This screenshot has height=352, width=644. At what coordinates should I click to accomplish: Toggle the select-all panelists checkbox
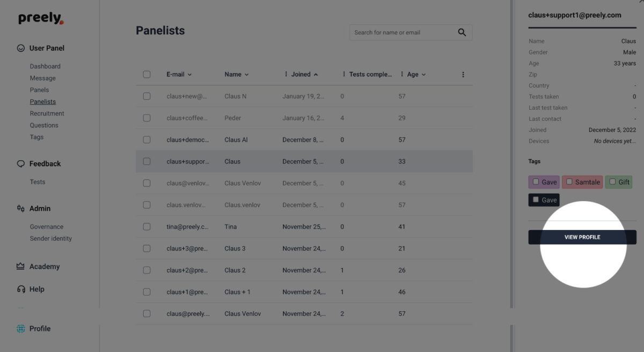click(147, 75)
